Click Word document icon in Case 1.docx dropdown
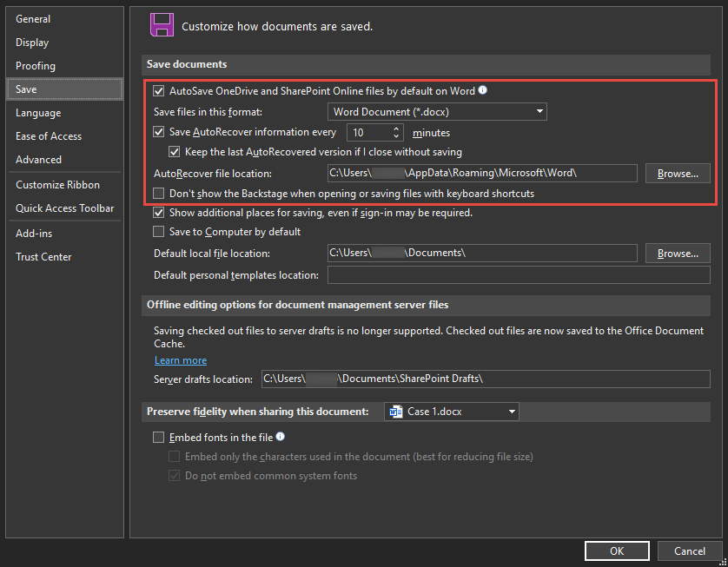 396,412
